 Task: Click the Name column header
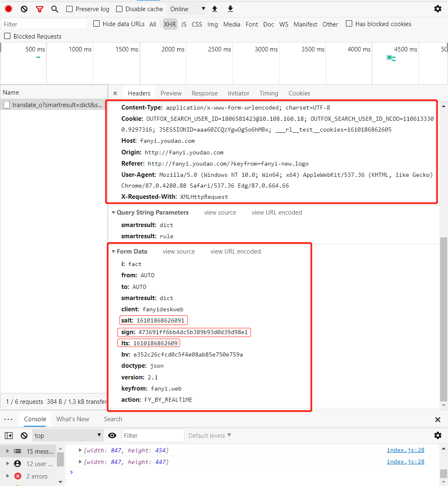pyautogui.click(x=54, y=93)
